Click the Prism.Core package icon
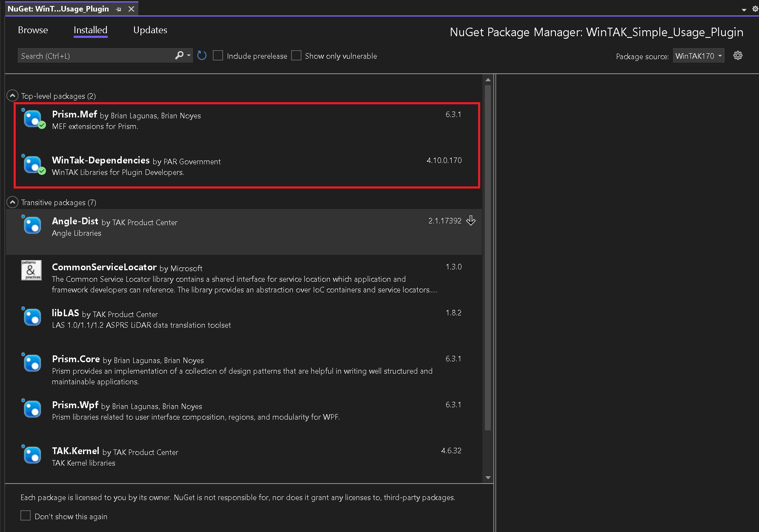 [32, 362]
